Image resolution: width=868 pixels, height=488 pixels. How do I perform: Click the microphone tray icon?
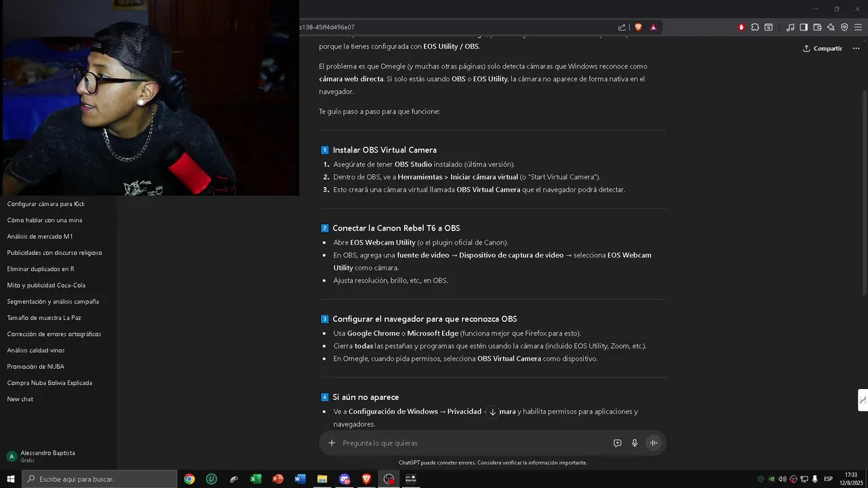click(x=814, y=479)
